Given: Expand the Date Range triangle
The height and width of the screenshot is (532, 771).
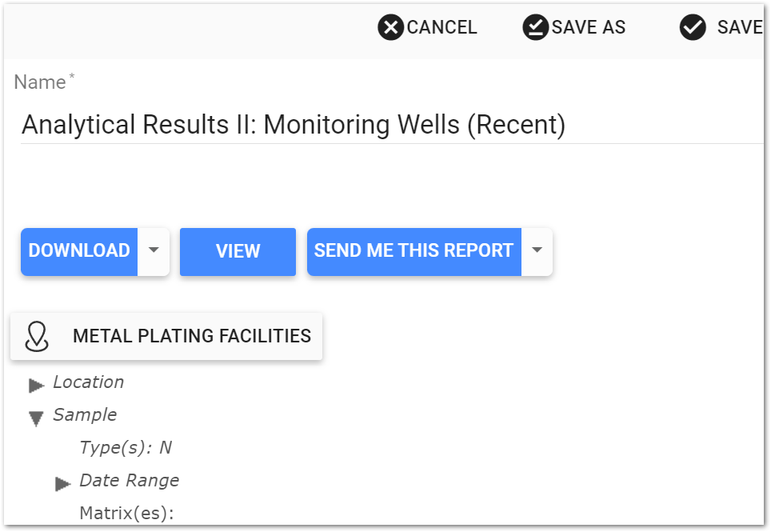Looking at the screenshot, I should point(63,484).
